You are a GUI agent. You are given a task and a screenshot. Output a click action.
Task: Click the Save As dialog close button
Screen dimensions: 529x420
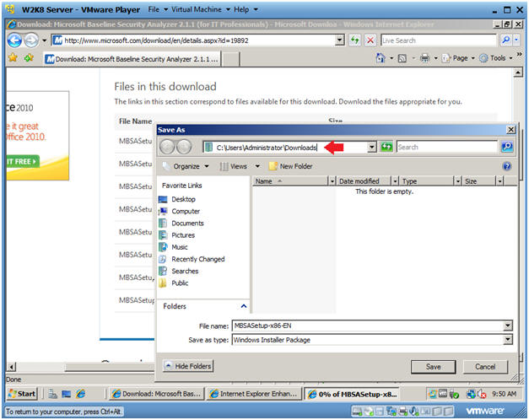point(510,130)
